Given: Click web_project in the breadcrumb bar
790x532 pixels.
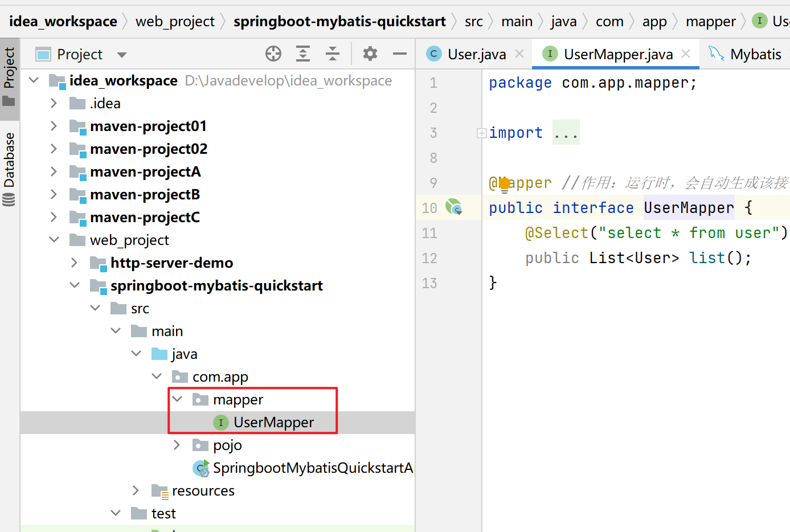Looking at the screenshot, I should tap(175, 22).
